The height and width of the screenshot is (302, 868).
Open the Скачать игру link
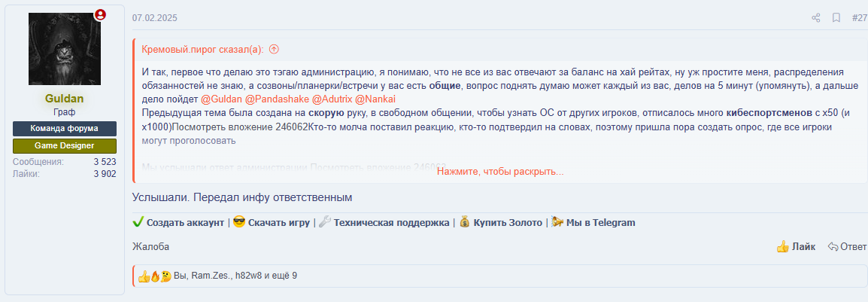pos(278,222)
